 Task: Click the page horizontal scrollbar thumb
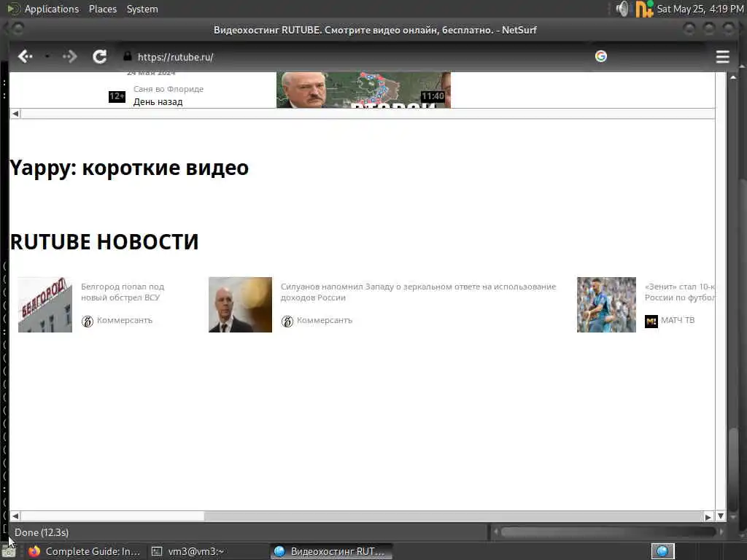click(112, 516)
